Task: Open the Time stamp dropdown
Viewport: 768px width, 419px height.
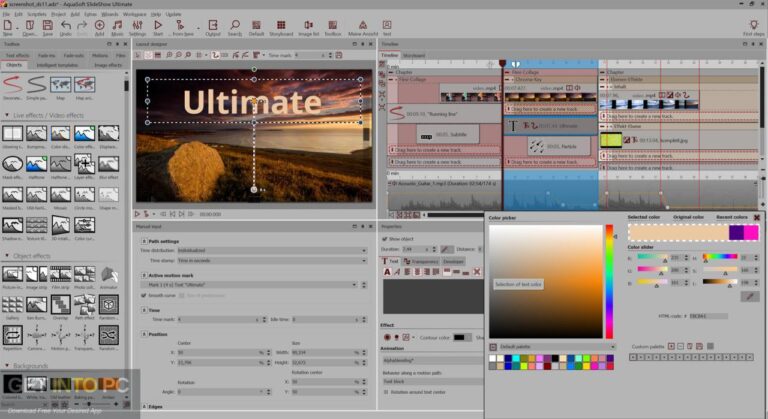Action: click(272, 261)
